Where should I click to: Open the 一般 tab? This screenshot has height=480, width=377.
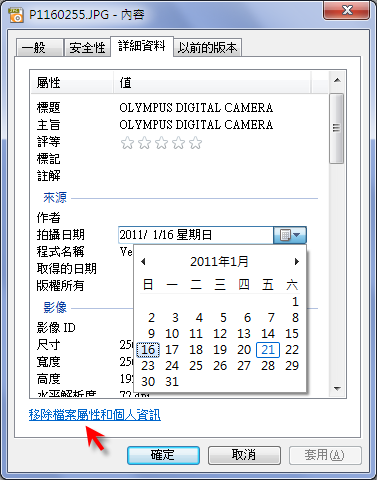(x=40, y=48)
